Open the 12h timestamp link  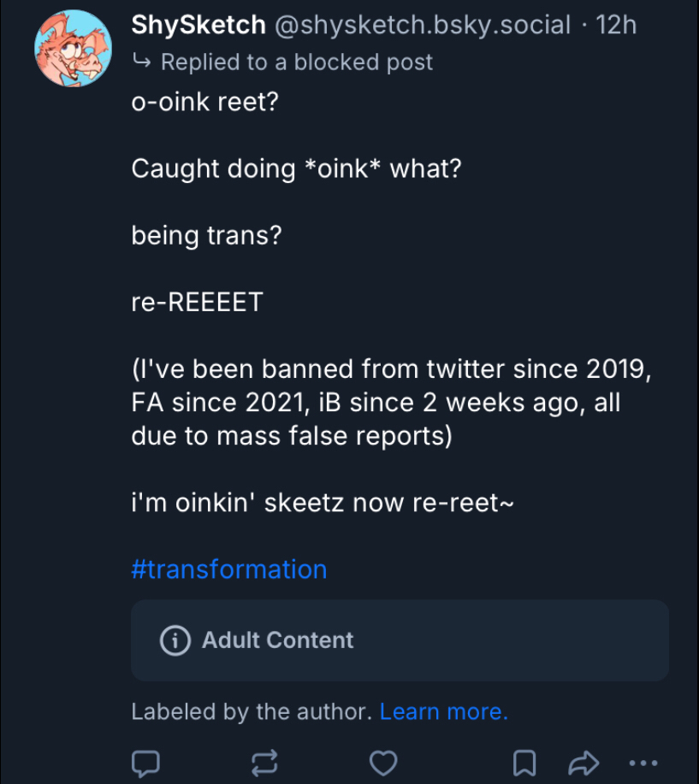tap(616, 25)
